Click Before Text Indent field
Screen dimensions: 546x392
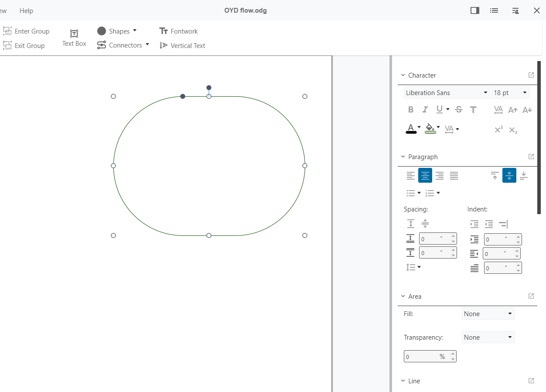coord(503,239)
